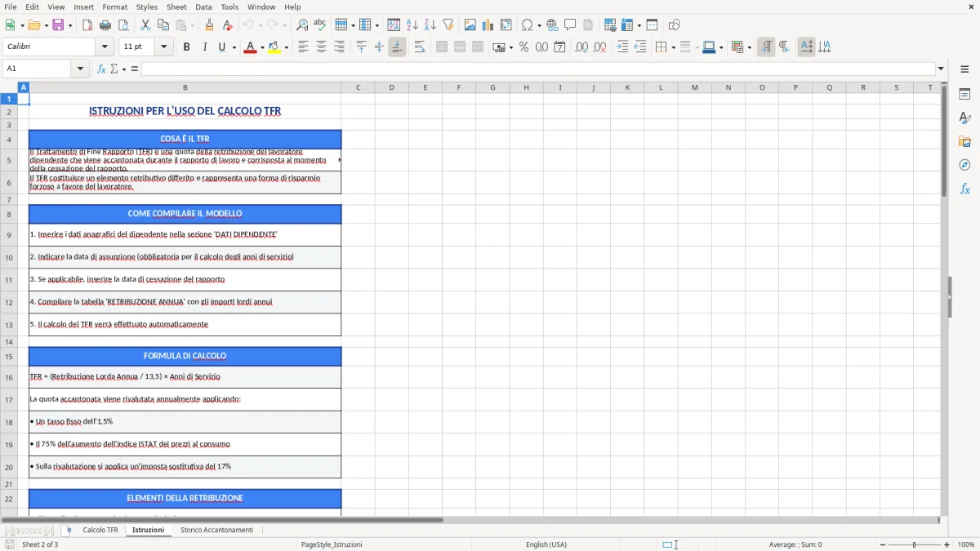The height and width of the screenshot is (551, 980).
Task: Click the Toggle Print Preview icon
Action: 123,25
